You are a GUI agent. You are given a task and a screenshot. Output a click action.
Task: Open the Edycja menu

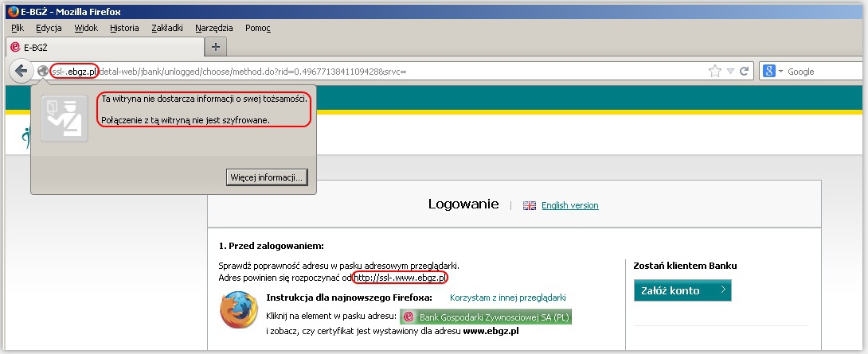coord(49,28)
